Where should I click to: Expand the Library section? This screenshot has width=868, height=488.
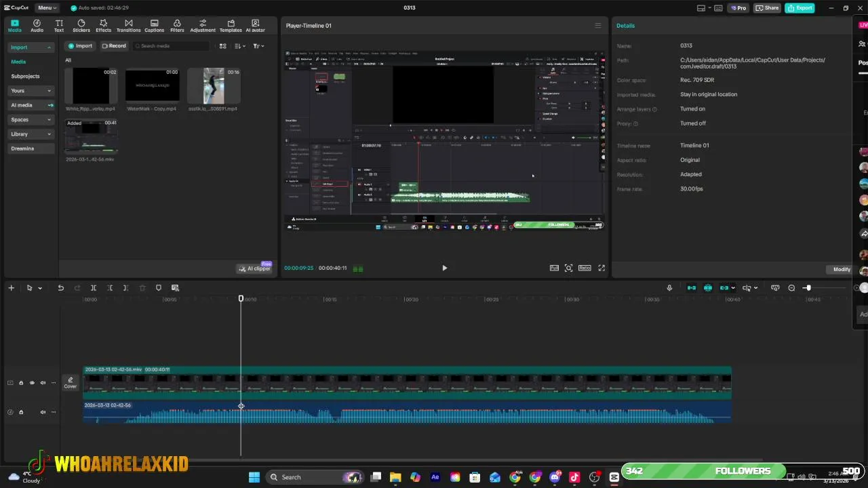[x=49, y=134]
